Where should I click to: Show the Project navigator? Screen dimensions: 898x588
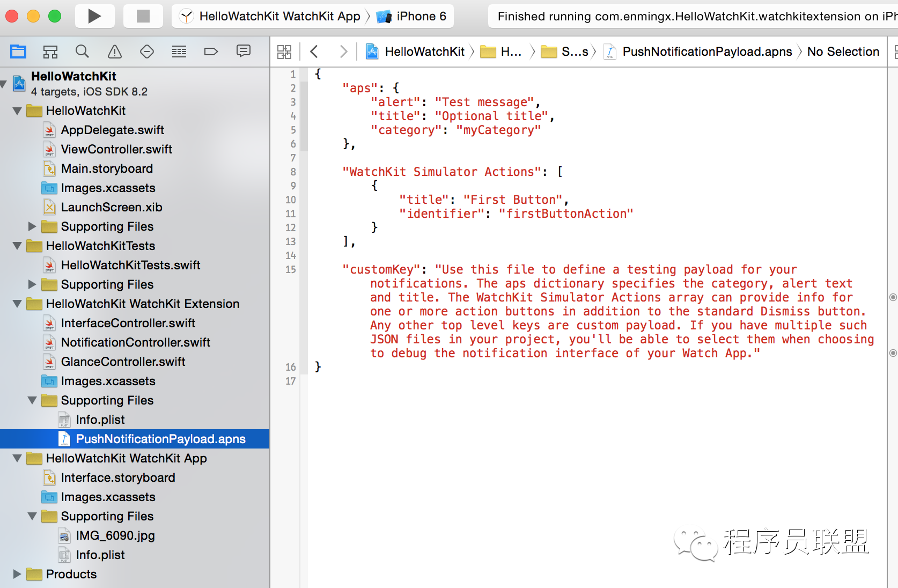click(x=18, y=52)
